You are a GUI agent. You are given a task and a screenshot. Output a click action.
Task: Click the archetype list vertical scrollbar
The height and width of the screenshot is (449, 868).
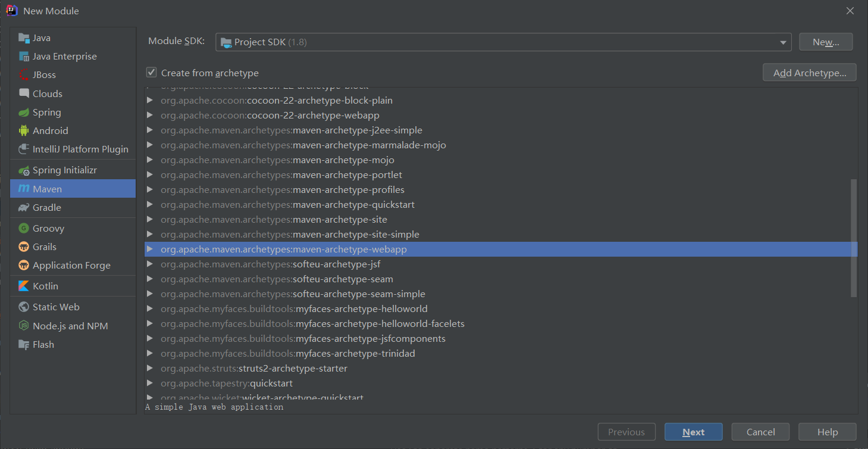tap(854, 237)
